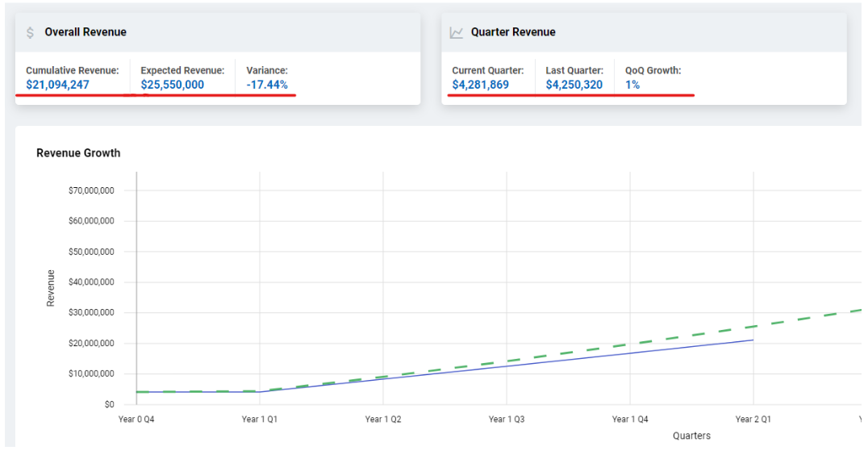Click the QoQ Growth: label
The height and width of the screenshot is (455, 868).
click(x=653, y=70)
